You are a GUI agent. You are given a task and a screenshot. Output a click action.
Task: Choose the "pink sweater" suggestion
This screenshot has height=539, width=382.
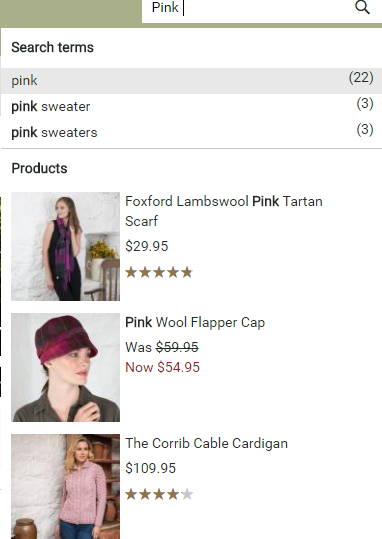pyautogui.click(x=191, y=107)
